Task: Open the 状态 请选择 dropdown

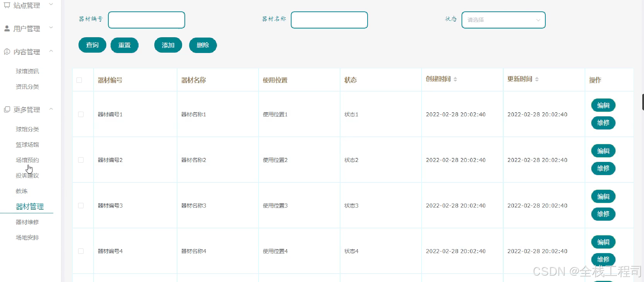Action: coord(503,20)
